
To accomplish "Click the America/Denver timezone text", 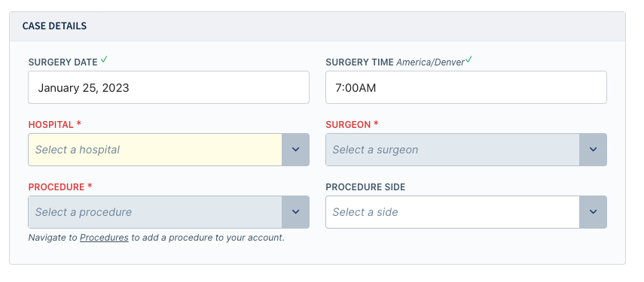I will pyautogui.click(x=430, y=62).
